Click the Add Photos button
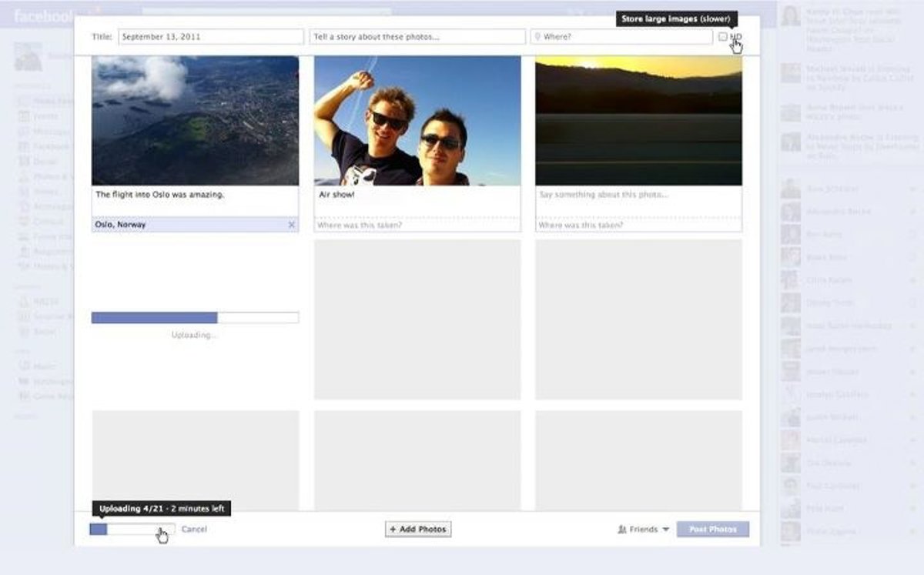This screenshot has width=924, height=575. pos(418,530)
